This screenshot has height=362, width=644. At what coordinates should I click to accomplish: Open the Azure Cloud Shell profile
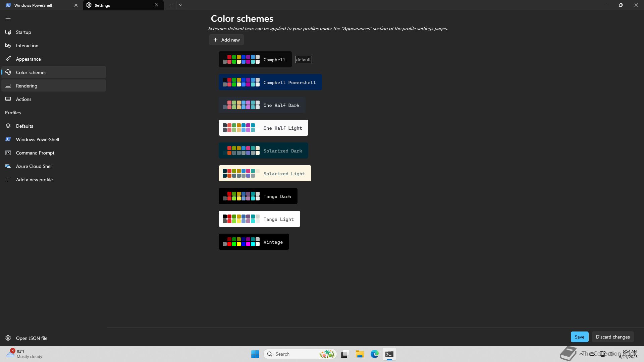pos(34,166)
